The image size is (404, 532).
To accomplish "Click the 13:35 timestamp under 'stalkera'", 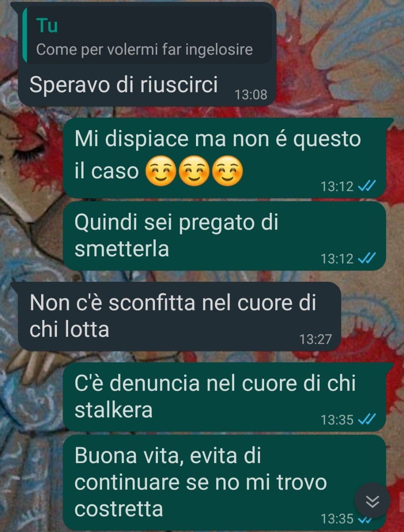I will point(337,419).
